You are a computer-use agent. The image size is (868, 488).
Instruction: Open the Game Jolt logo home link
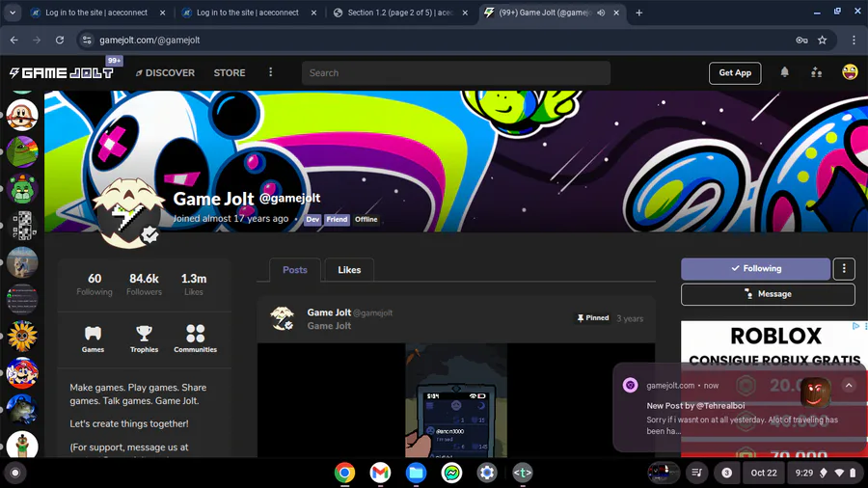pyautogui.click(x=62, y=72)
